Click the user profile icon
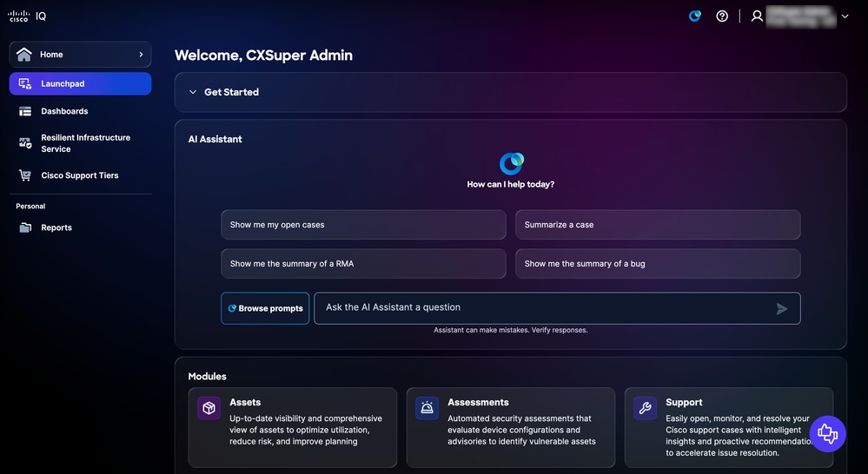 pos(757,16)
